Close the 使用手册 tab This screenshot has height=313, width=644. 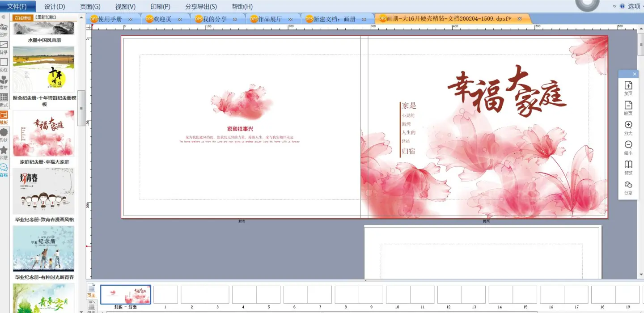131,19
